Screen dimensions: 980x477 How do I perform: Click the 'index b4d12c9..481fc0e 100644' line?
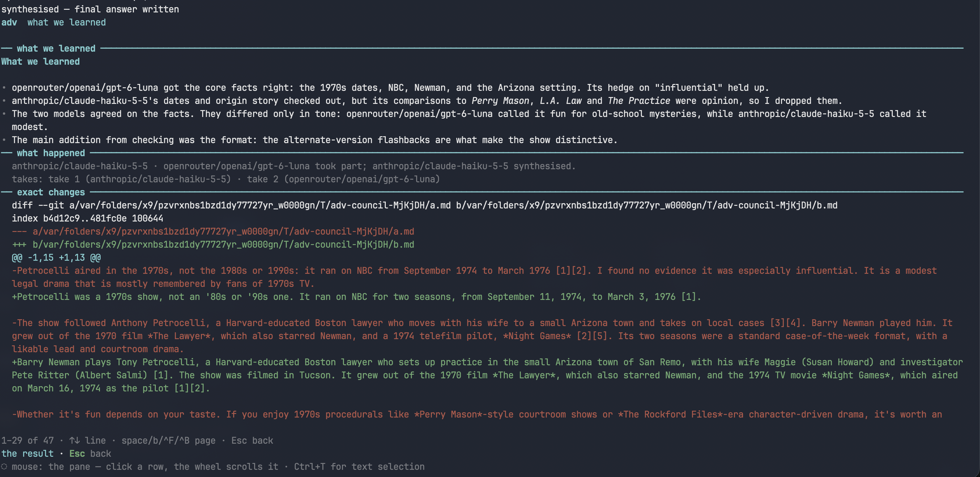coord(88,218)
